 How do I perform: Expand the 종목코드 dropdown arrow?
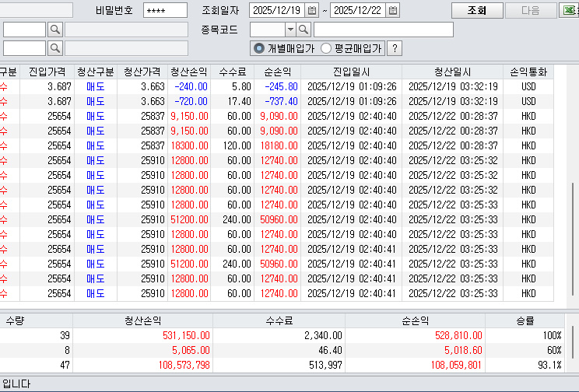290,30
